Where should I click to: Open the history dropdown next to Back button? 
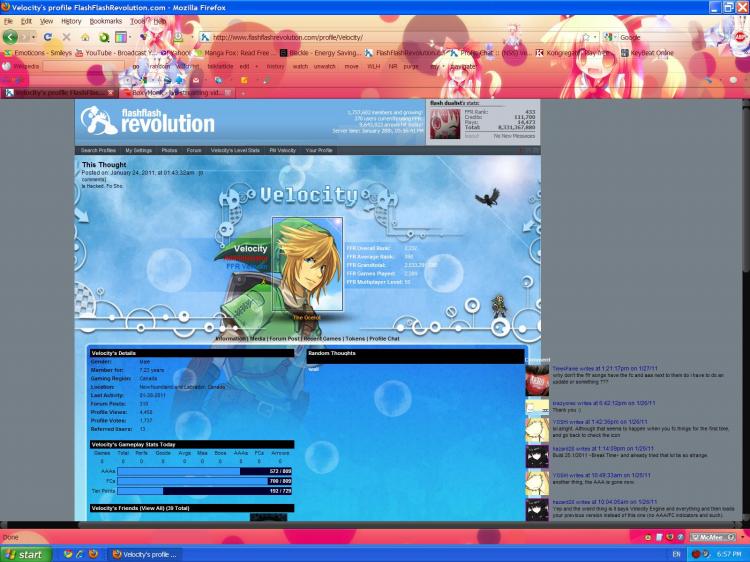click(33, 37)
